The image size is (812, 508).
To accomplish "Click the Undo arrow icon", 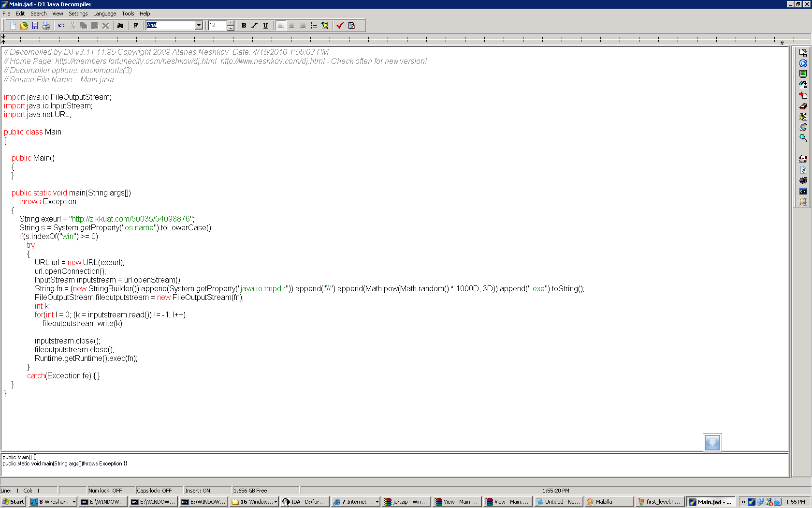I will point(61,26).
